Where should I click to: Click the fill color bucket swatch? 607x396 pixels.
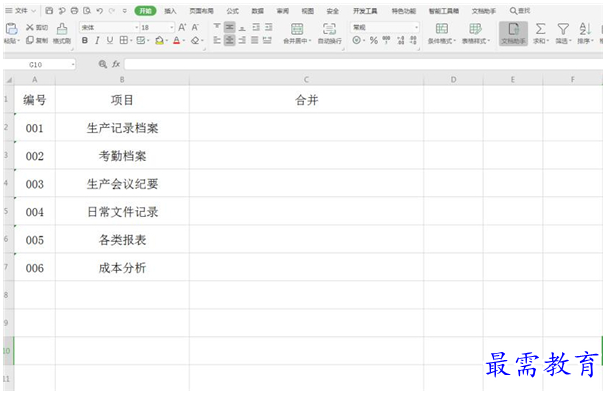[159, 40]
